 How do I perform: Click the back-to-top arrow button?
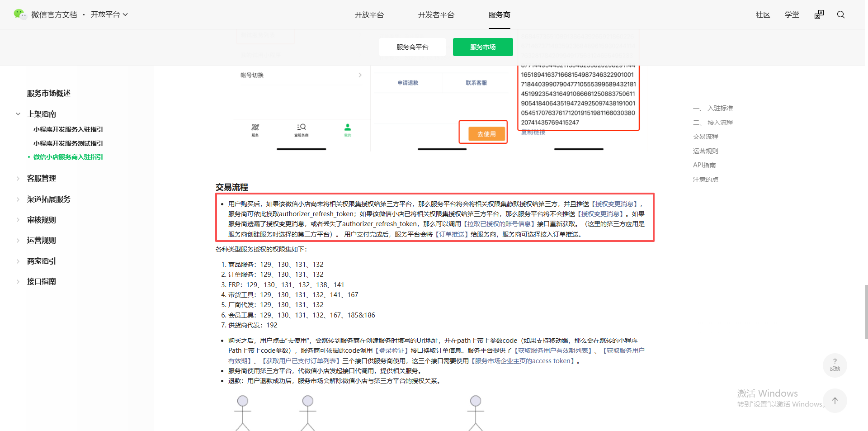(x=835, y=401)
